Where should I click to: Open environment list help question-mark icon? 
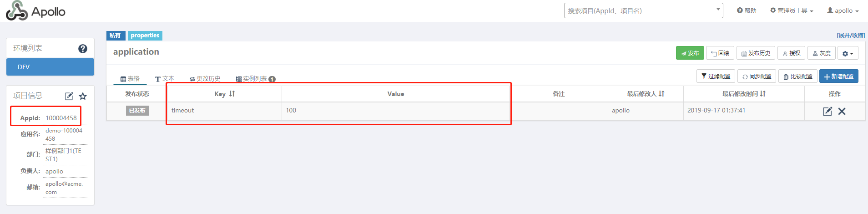click(83, 49)
